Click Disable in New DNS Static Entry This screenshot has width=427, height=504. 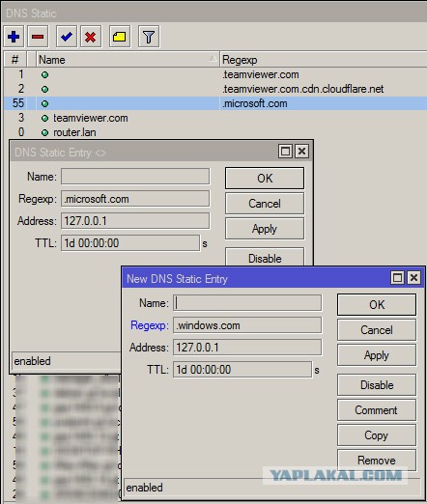click(377, 385)
